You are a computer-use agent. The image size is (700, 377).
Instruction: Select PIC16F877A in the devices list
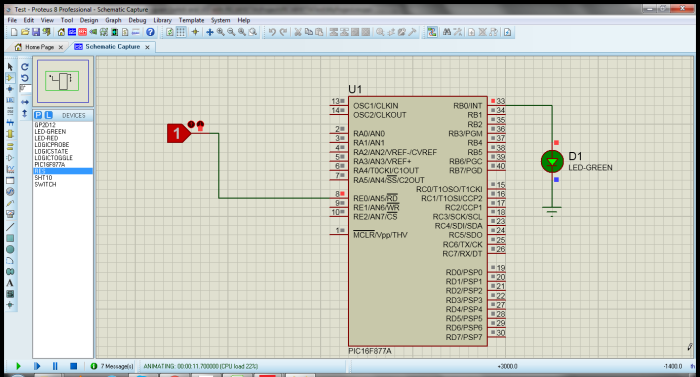(x=50, y=165)
